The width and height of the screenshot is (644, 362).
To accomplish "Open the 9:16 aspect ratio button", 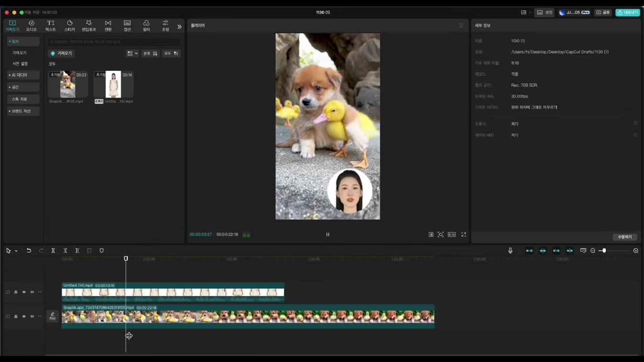I will click(452, 235).
